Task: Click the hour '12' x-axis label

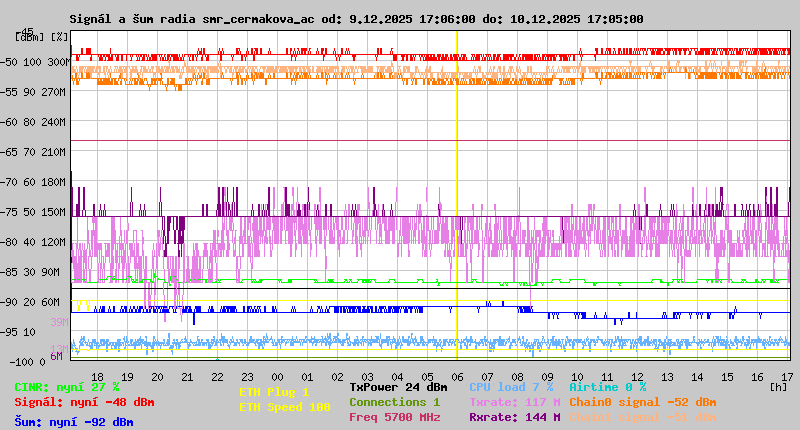Action: click(637, 377)
